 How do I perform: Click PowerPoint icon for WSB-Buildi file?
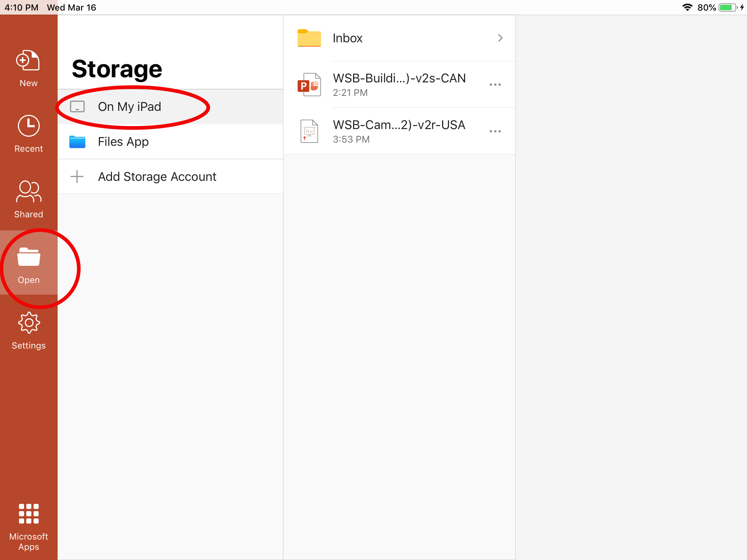(x=309, y=85)
